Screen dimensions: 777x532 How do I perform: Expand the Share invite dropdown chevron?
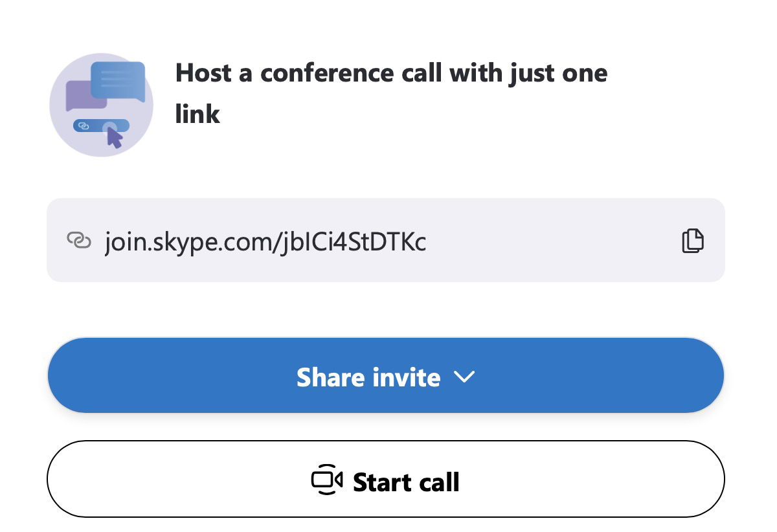coord(465,377)
